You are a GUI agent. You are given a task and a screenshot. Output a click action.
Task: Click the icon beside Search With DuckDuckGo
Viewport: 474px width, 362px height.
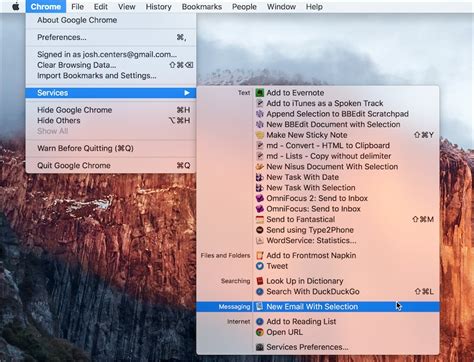pyautogui.click(x=260, y=292)
